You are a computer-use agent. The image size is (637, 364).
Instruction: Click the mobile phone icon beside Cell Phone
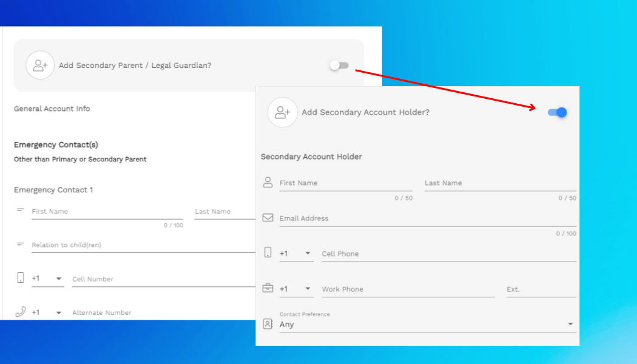point(268,252)
